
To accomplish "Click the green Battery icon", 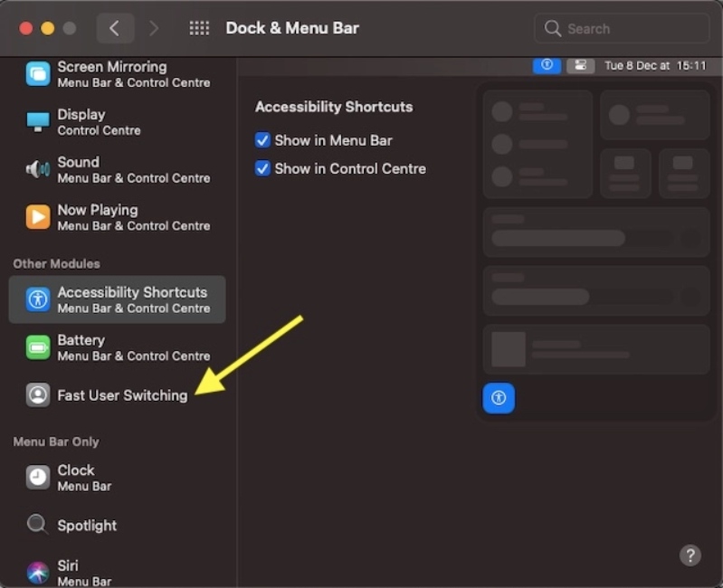I will 38,347.
